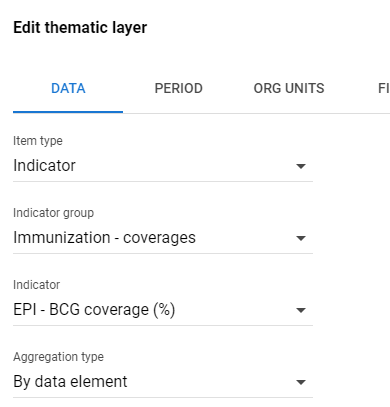This screenshot has height=407, width=390.
Task: Click the Indicator group field label
Action: 53,213
